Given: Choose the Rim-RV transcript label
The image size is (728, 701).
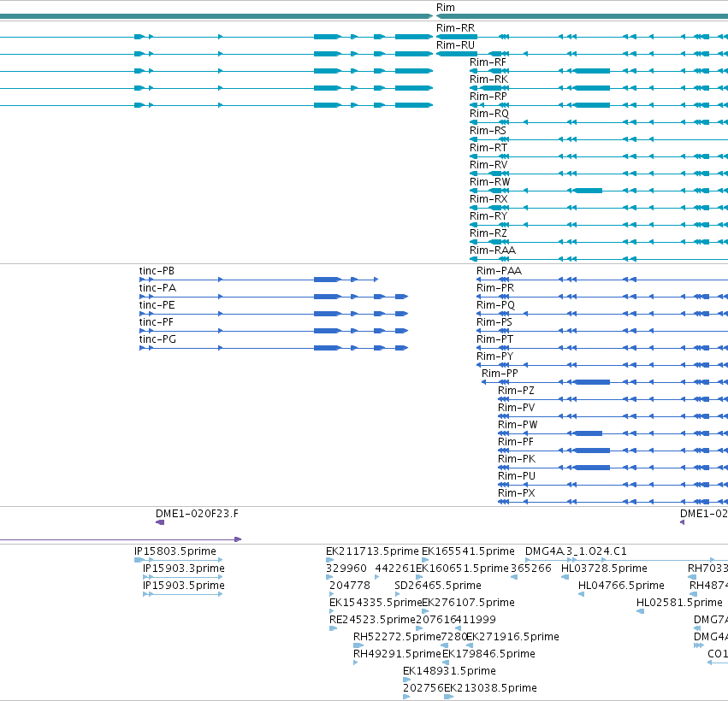Looking at the screenshot, I should click(x=488, y=165).
